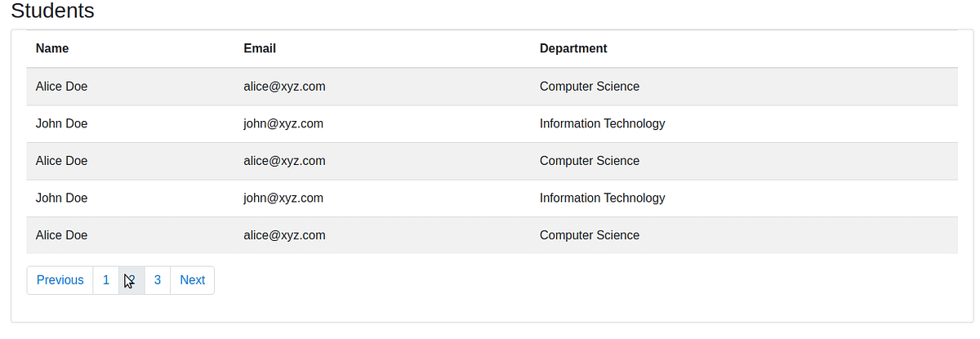
Task: Click the Email column header
Action: coord(260,48)
